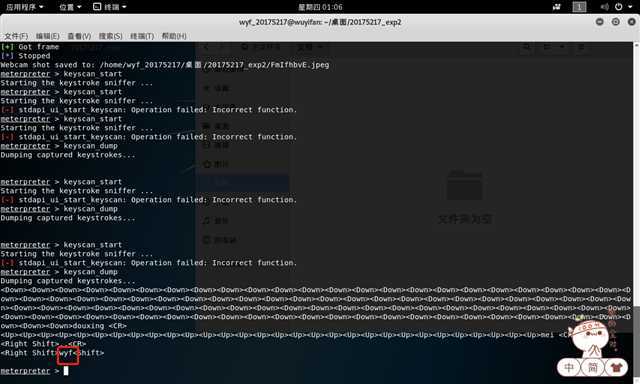Maximize the terminal window
Screen dimensions: 640x384
tap(616, 22)
